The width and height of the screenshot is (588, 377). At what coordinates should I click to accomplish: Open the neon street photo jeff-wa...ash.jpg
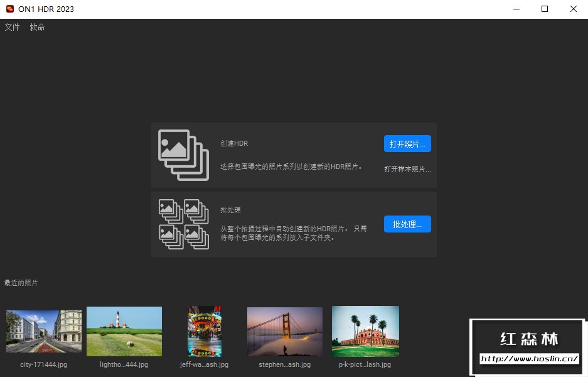pos(204,331)
